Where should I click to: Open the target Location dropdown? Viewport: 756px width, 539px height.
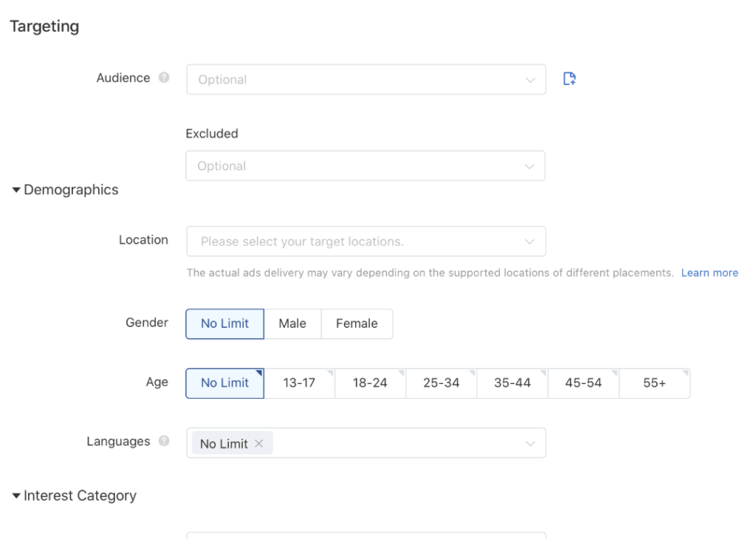click(365, 241)
